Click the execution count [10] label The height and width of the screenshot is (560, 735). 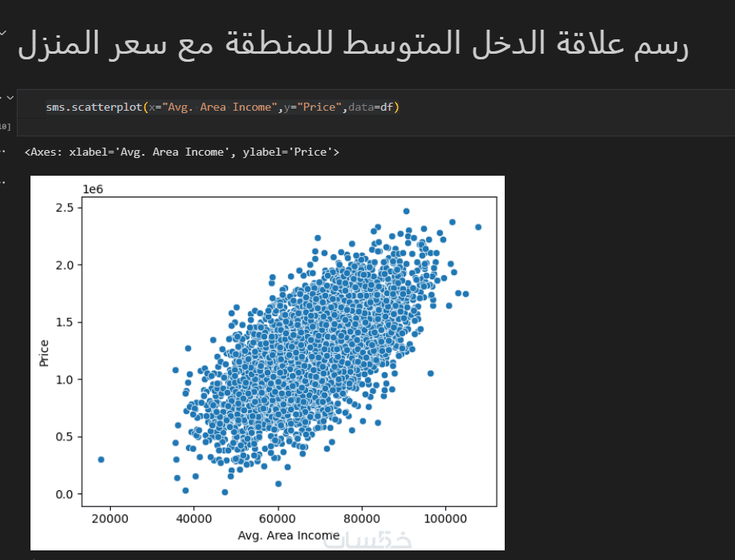click(4, 127)
